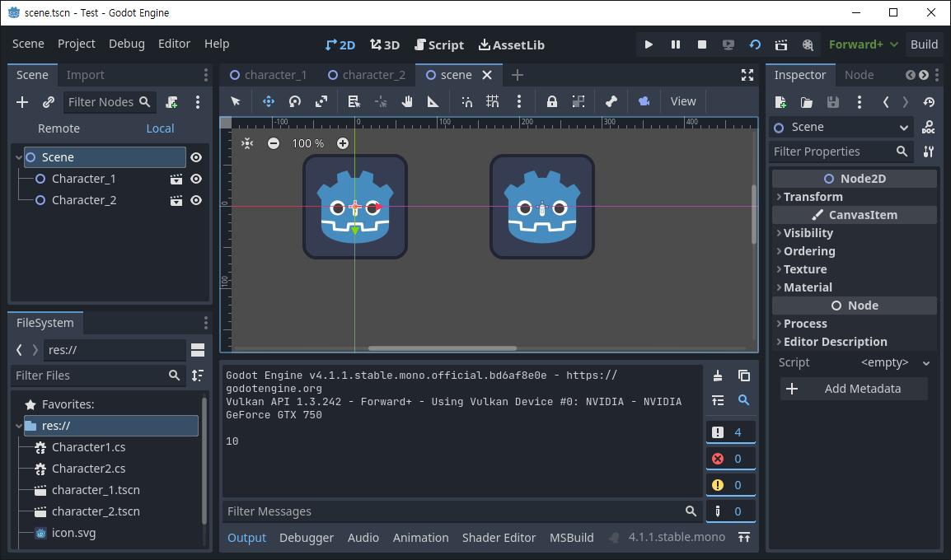
Task: Toggle warning messages filter in output
Action: [731, 485]
